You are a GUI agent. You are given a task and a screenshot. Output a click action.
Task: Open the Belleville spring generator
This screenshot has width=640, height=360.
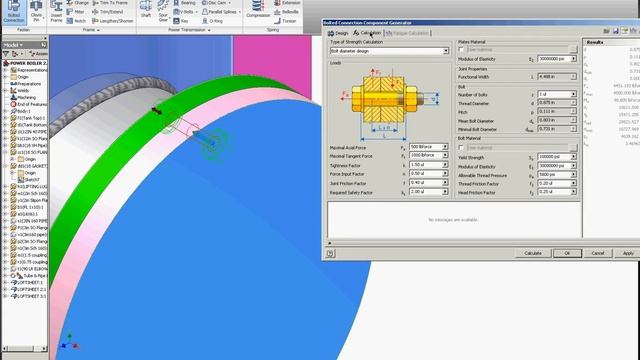click(286, 12)
